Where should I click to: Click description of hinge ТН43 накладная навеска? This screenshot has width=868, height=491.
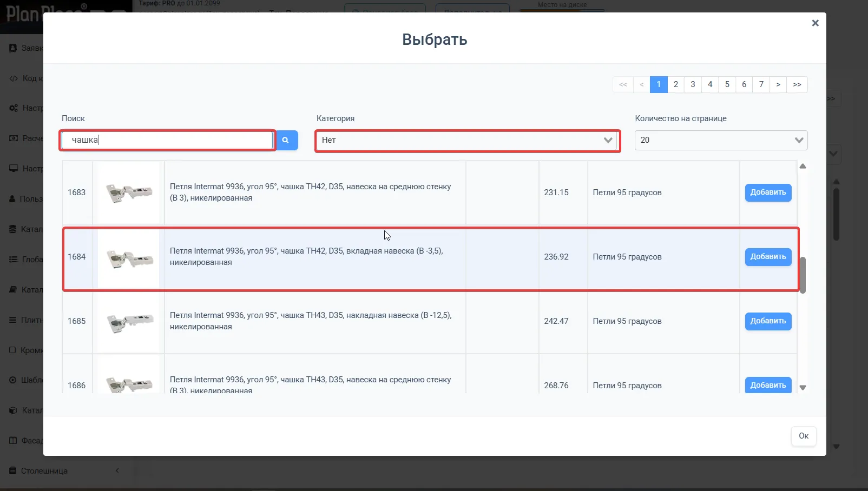coord(311,321)
